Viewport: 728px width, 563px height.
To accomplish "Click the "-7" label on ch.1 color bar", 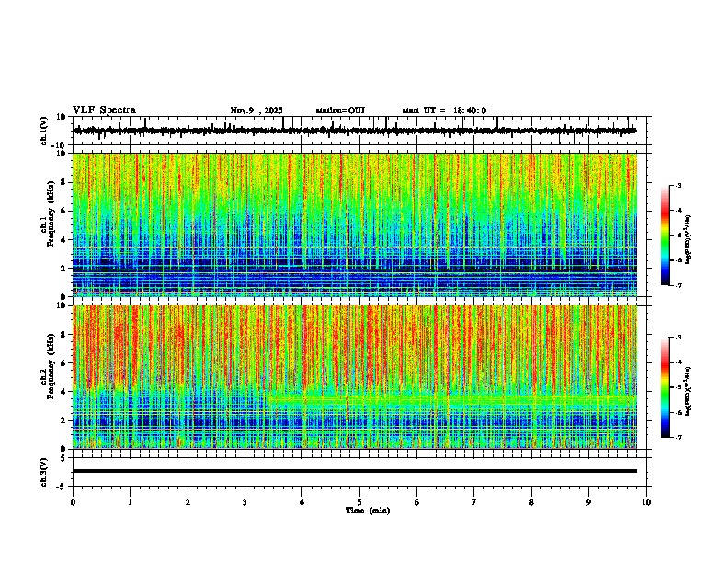I will click(x=678, y=285).
